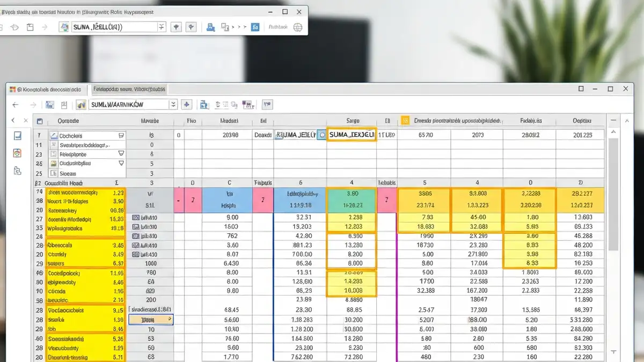Click the chart icon left of the SUMLWAARNIKOW box
The height and width of the screenshot is (362, 644).
81,105
